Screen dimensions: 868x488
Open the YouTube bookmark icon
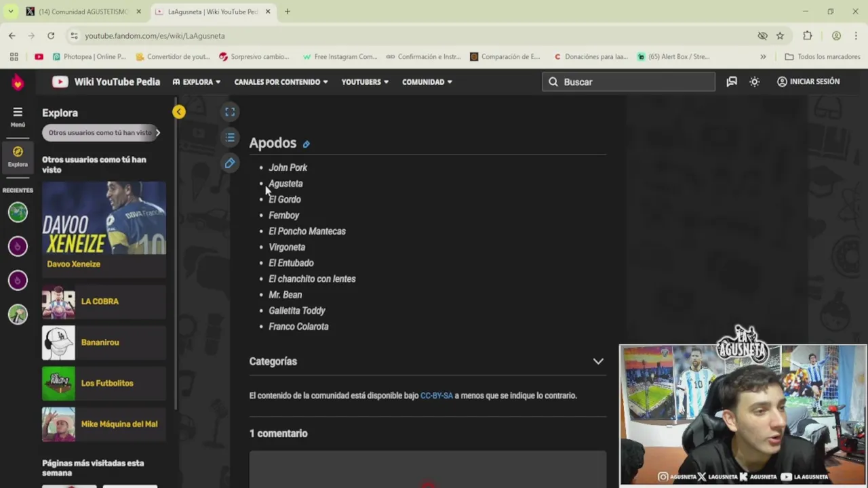(39, 57)
